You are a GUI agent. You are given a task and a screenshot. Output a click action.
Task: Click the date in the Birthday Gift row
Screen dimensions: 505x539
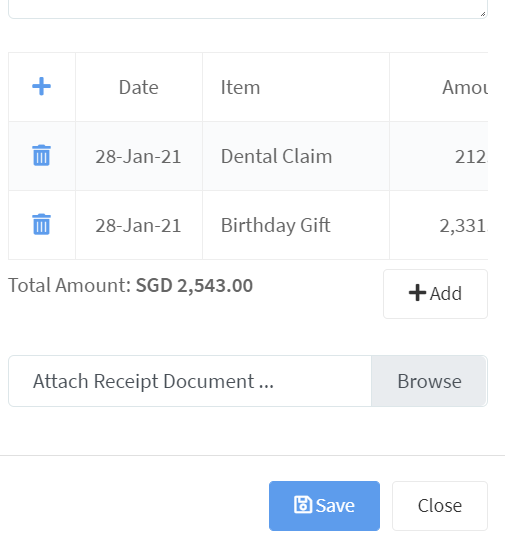coord(139,226)
